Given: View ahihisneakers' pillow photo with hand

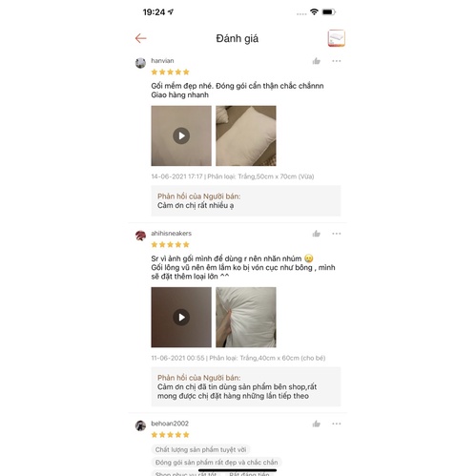Looking at the screenshot, I should (246, 318).
